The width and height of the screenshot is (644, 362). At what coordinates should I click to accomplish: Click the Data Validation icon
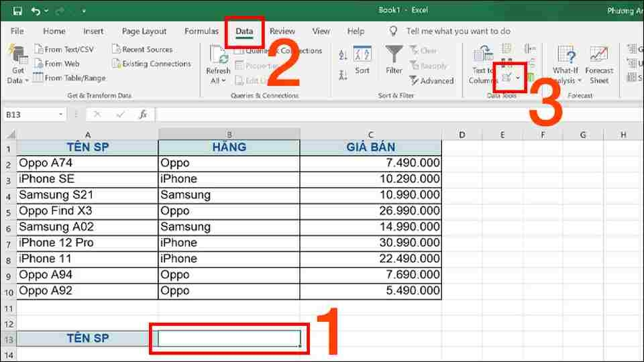click(506, 78)
